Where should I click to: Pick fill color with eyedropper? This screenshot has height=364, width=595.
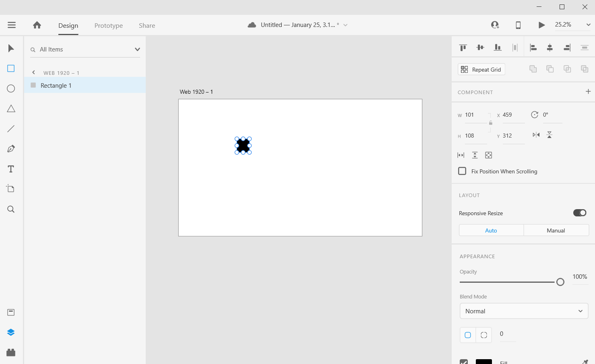tap(585, 362)
